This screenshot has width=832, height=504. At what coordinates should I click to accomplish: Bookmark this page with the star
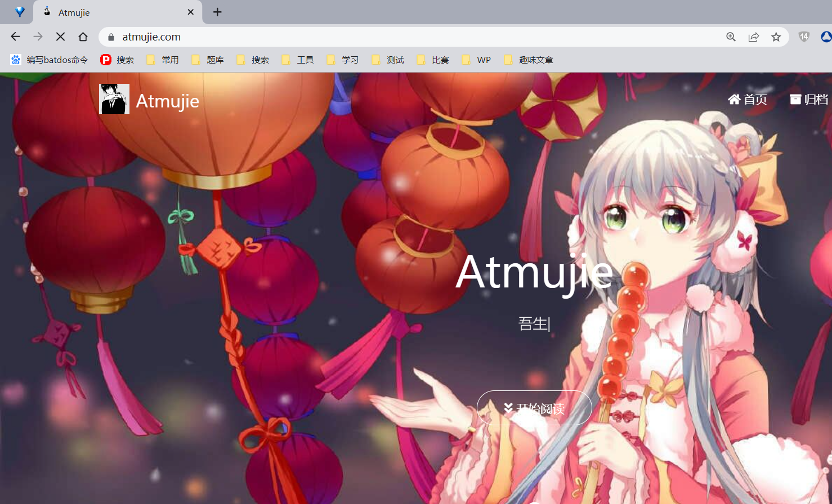[776, 37]
